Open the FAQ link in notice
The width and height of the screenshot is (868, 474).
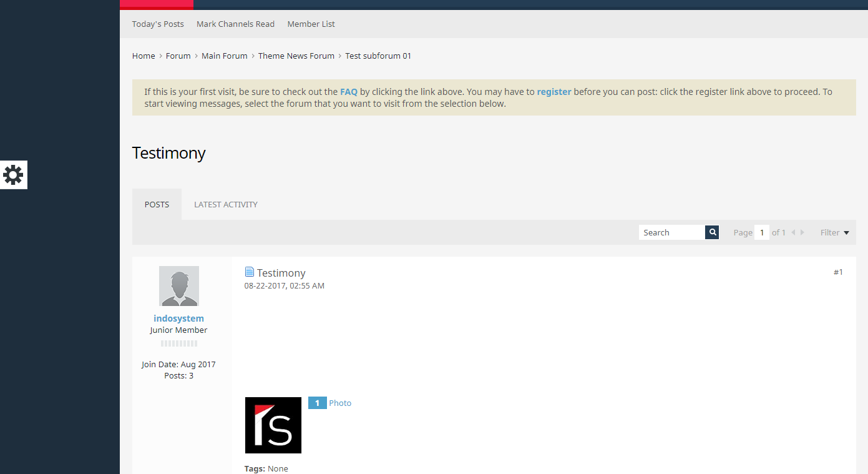click(349, 92)
